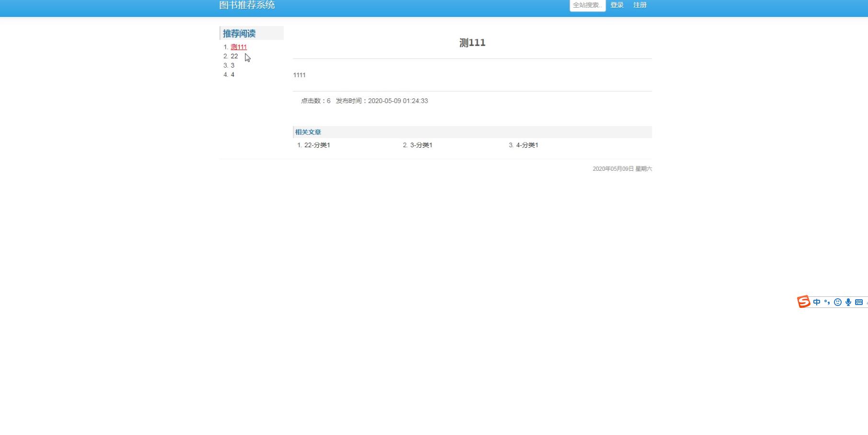Screen dimensions: 868x435
Task: Click the article title 测111 heading
Action: 473,43
